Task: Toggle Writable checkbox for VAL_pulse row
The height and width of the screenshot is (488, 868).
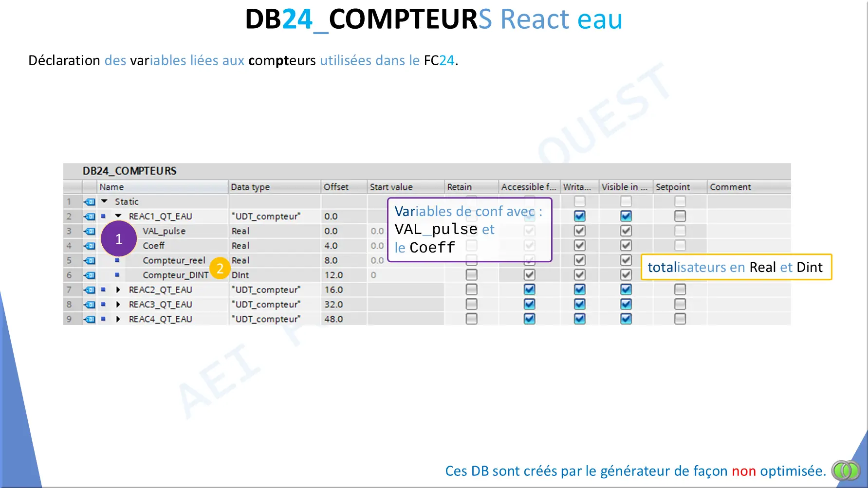Action: click(x=580, y=231)
